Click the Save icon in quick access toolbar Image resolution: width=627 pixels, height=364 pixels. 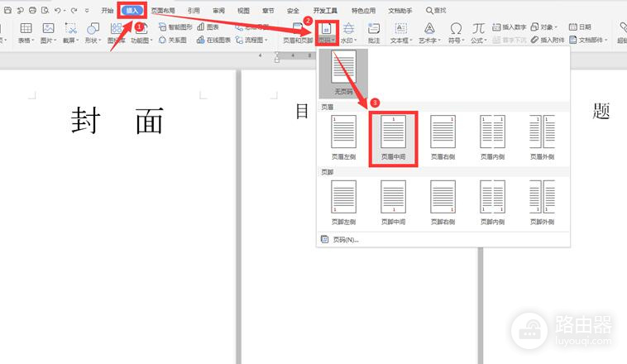tap(7, 11)
